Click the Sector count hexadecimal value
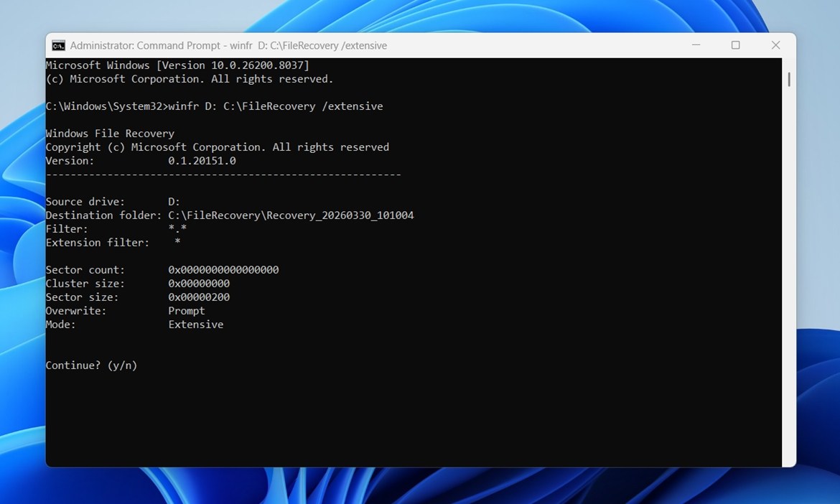840x504 pixels. click(223, 269)
